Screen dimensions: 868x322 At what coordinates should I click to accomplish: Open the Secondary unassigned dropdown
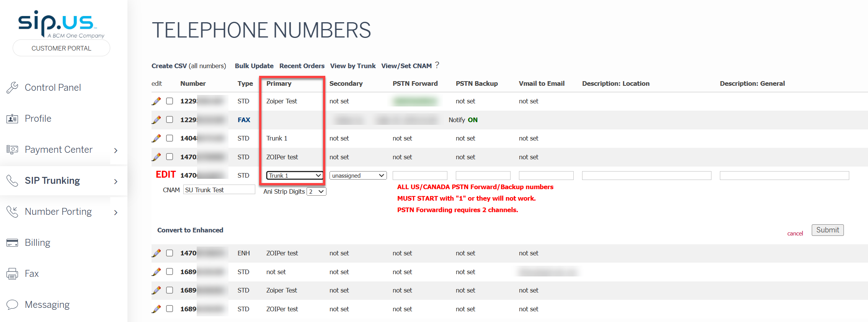(358, 175)
